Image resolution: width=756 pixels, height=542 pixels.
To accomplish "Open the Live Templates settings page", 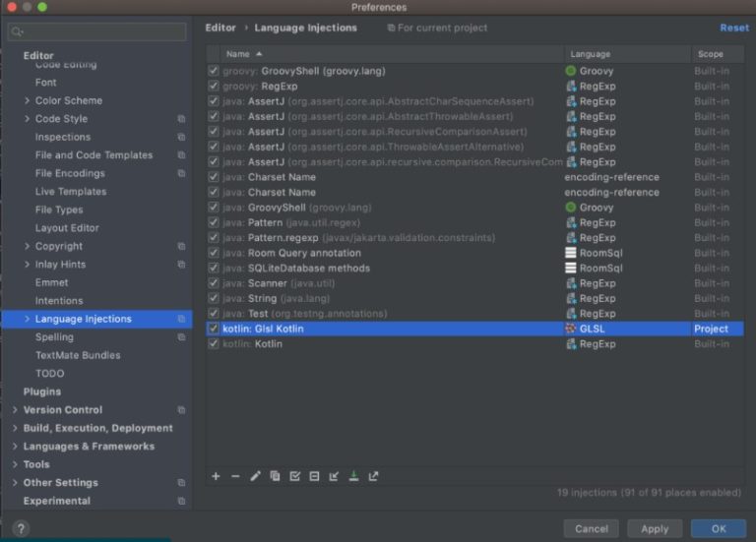I will tap(70, 192).
